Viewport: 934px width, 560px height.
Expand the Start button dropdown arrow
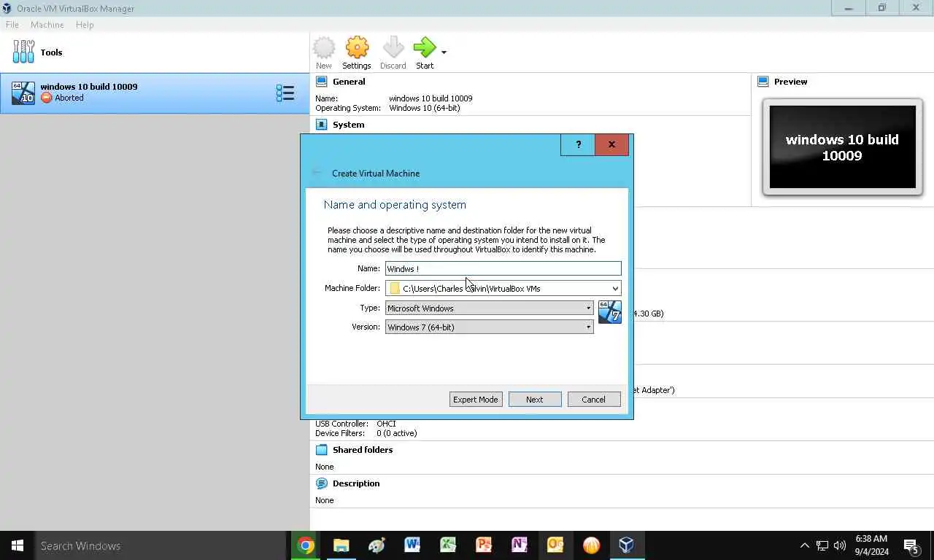pos(444,52)
